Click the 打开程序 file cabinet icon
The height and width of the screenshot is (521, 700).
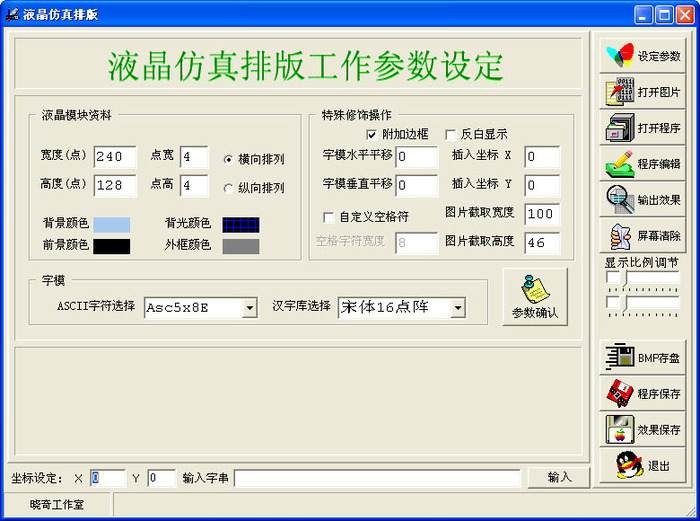[x=642, y=127]
